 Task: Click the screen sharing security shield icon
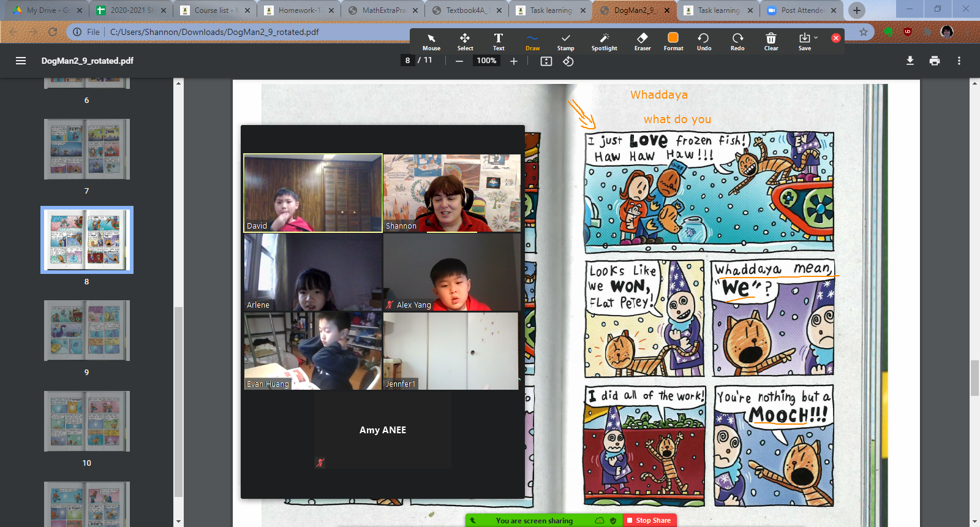(x=613, y=520)
